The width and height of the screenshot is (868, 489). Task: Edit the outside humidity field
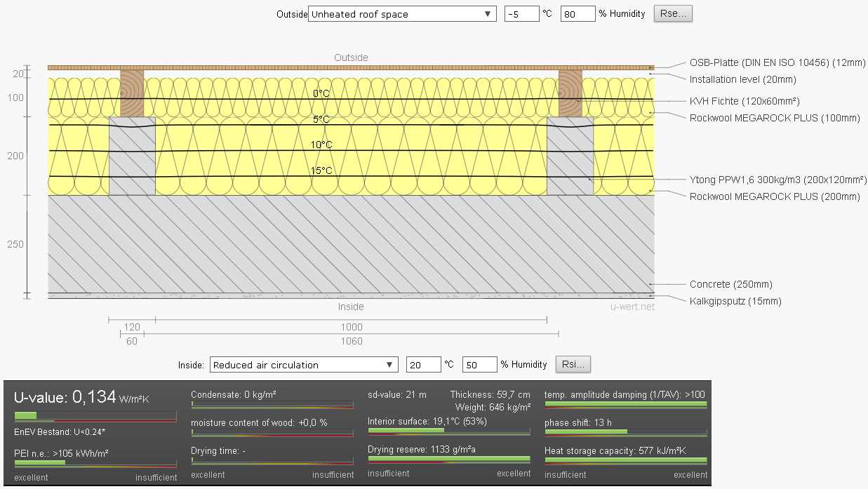577,14
